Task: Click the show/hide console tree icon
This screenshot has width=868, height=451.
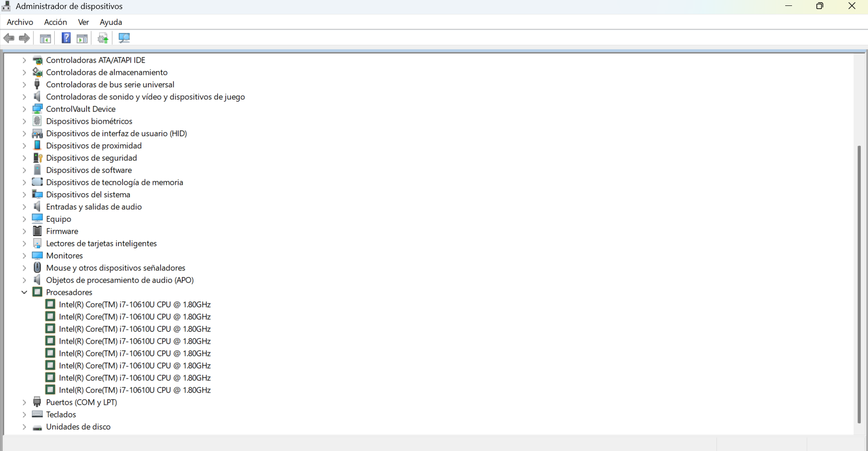Action: (x=45, y=38)
